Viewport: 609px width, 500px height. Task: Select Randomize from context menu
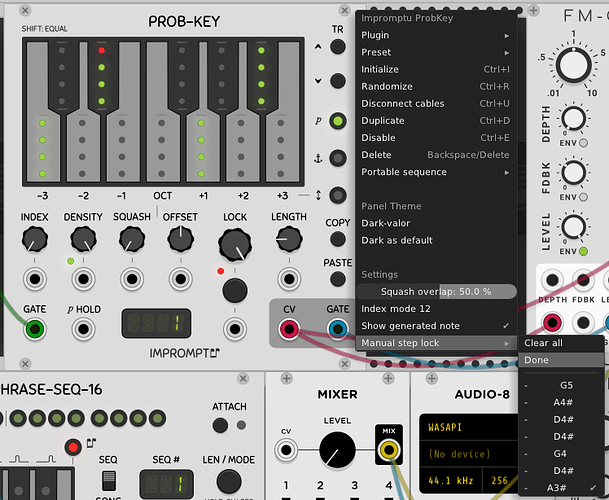436,86
